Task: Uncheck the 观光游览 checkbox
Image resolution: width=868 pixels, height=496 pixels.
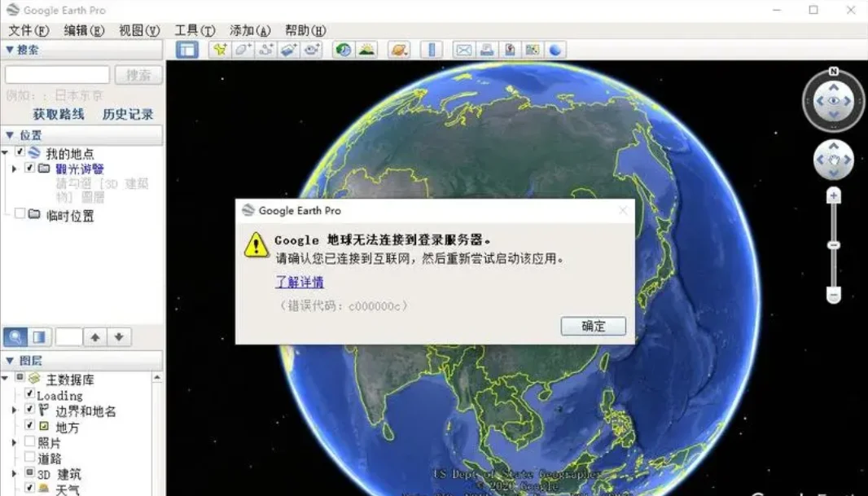Action: [x=30, y=168]
